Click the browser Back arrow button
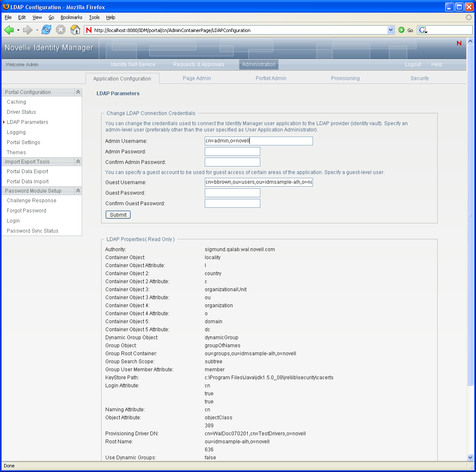 point(9,30)
